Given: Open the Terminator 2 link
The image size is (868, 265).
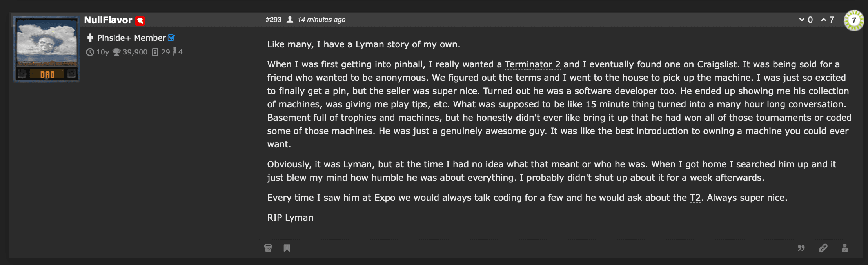Looking at the screenshot, I should click(533, 64).
